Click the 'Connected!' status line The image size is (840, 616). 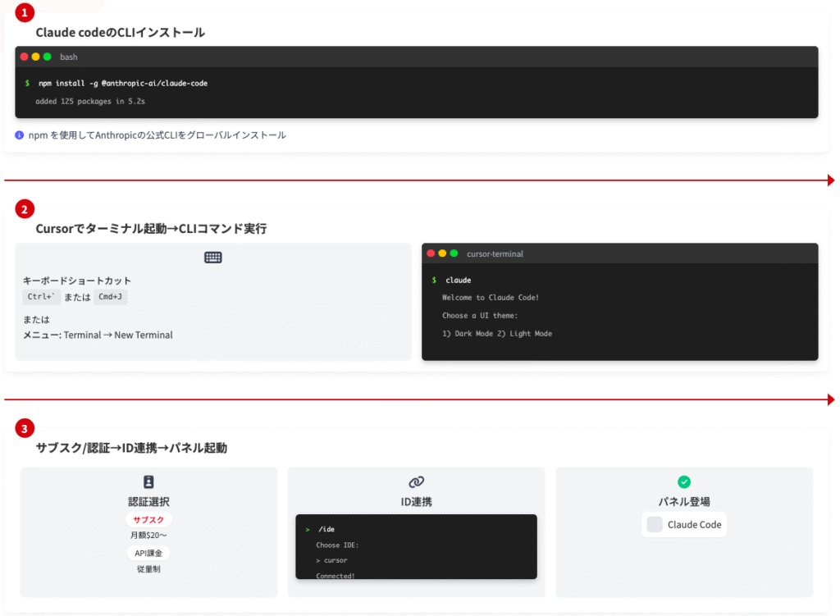[x=336, y=575]
